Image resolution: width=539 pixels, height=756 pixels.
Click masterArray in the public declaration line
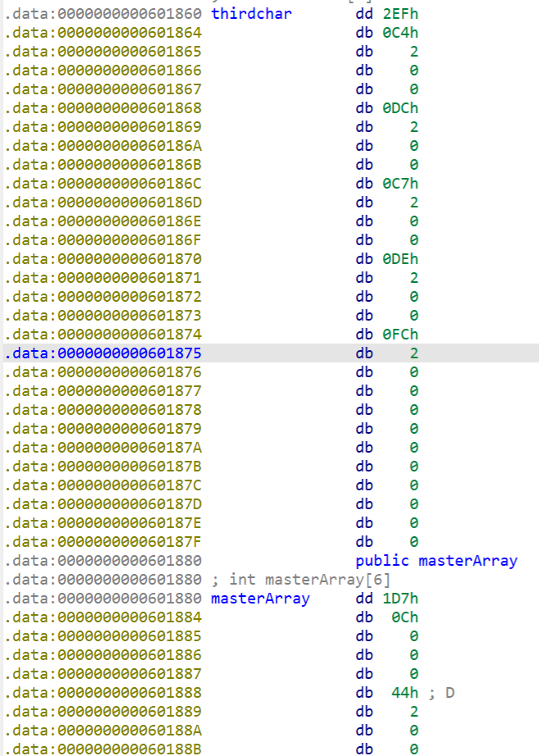(468, 561)
